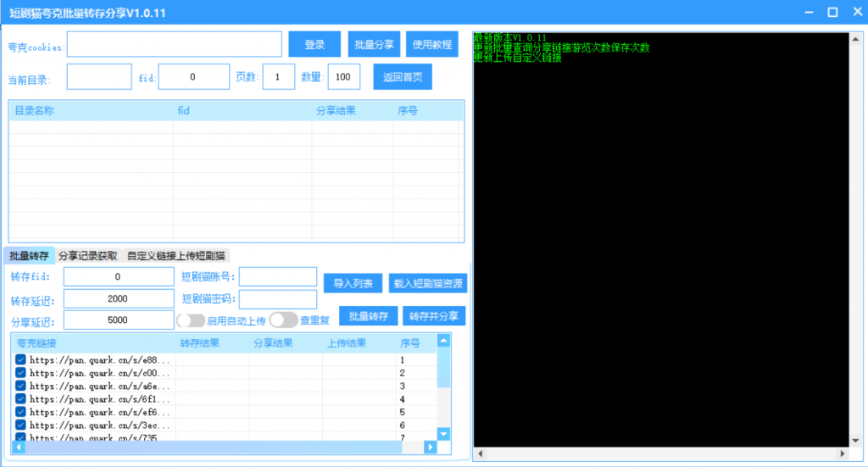Viewport: 868px width, 467px height.
Task: Click the 分享延迟 field showing 5000
Action: coord(119,320)
